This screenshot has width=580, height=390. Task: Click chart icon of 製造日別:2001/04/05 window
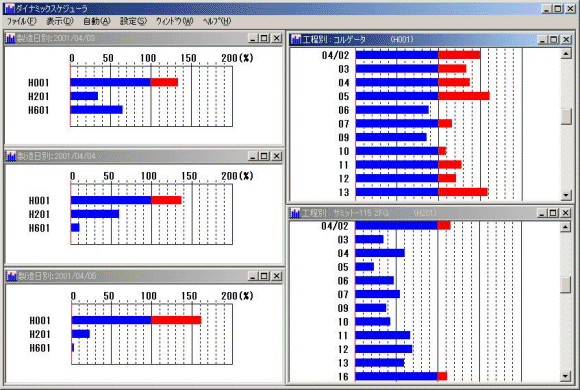tap(12, 276)
